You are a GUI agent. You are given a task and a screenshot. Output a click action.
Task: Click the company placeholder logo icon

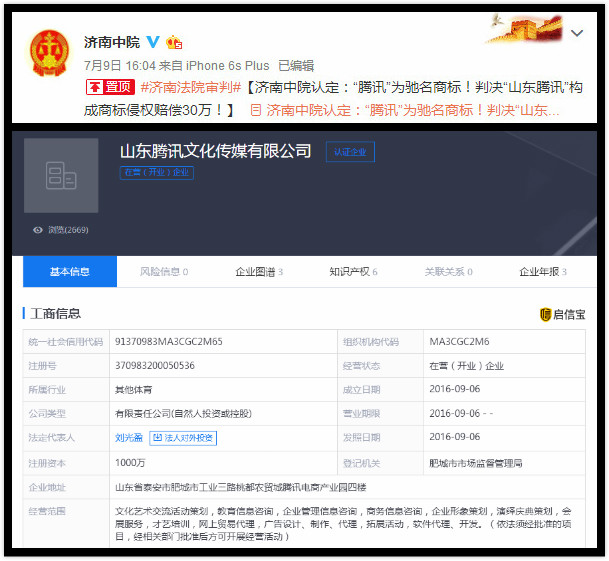[x=61, y=176]
